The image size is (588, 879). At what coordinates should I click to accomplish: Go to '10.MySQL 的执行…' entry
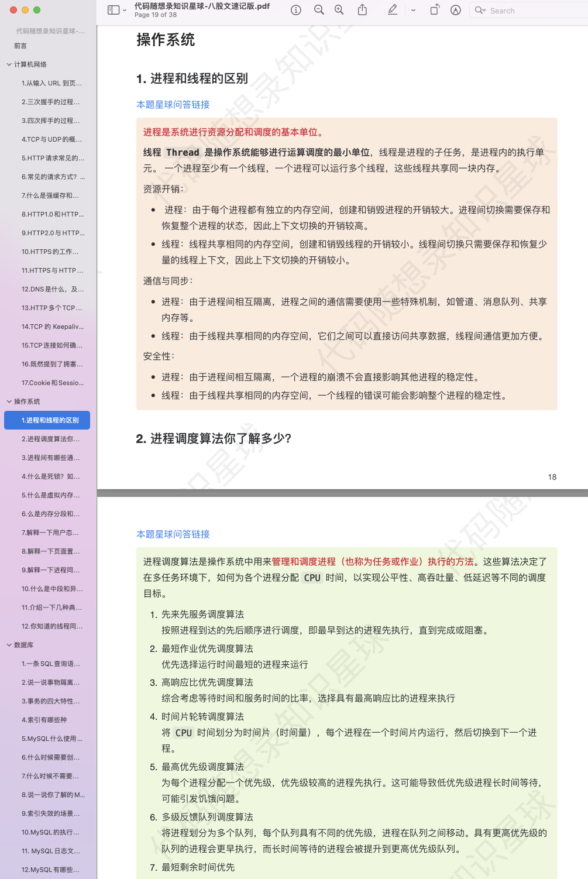coord(51,832)
